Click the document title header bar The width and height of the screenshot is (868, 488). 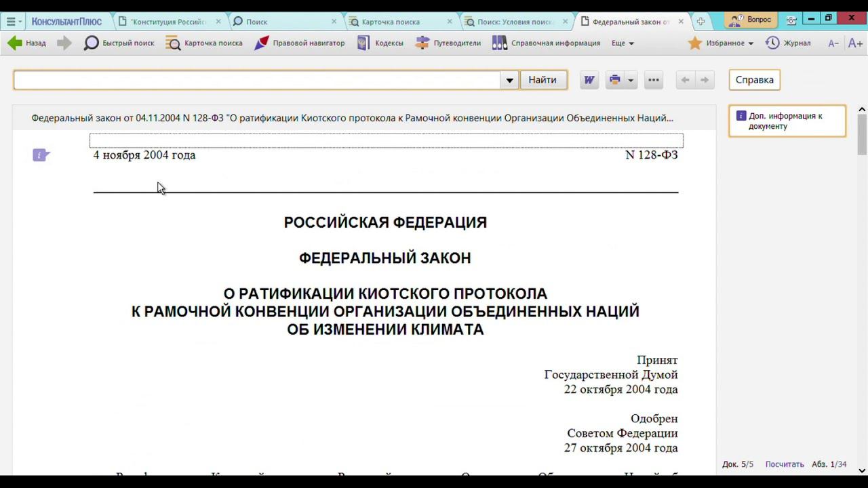coord(364,118)
